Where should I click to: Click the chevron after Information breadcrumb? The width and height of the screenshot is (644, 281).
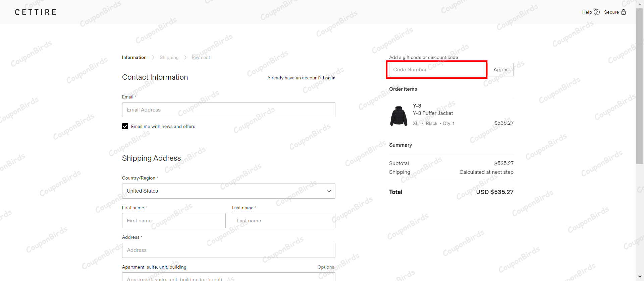tap(153, 58)
